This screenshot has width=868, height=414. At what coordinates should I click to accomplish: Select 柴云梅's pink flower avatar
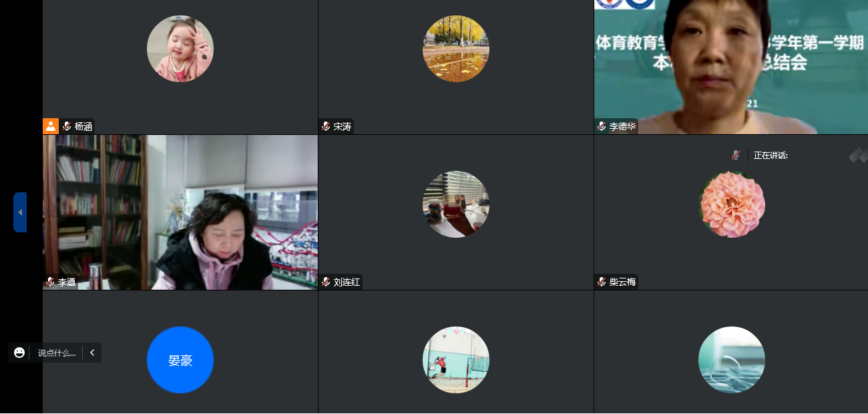pos(732,204)
